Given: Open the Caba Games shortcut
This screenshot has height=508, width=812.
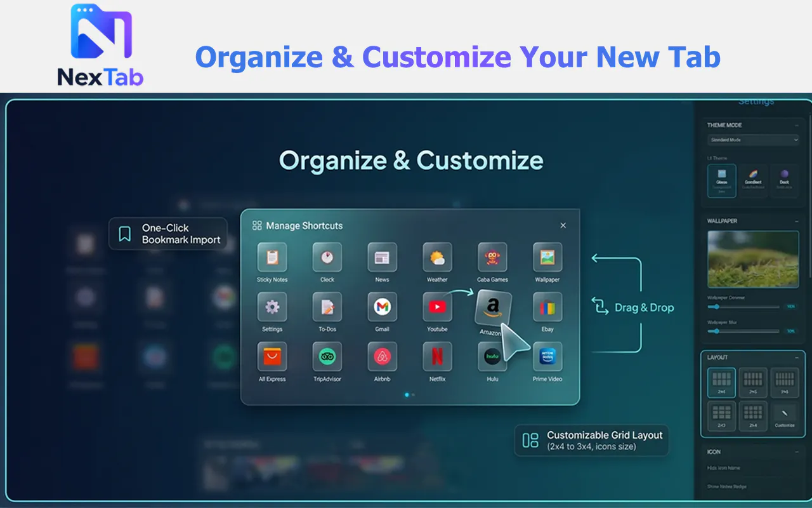Looking at the screenshot, I should pyautogui.click(x=492, y=258).
